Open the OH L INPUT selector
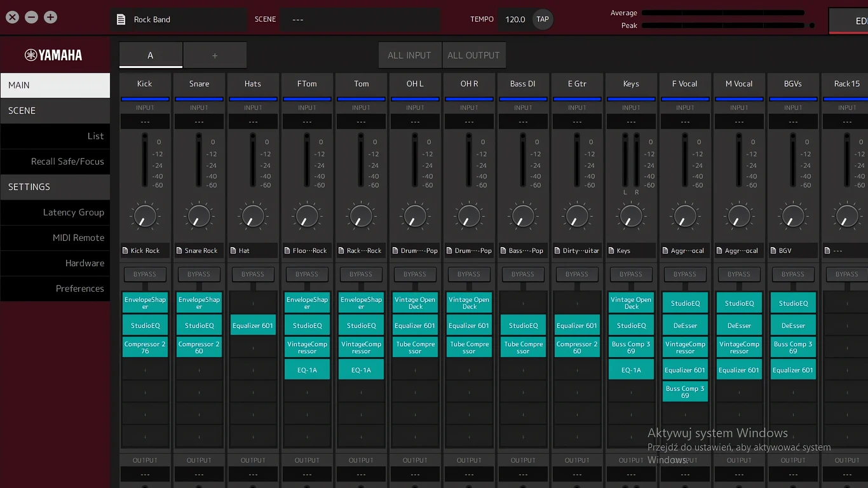The image size is (868, 488). 415,121
